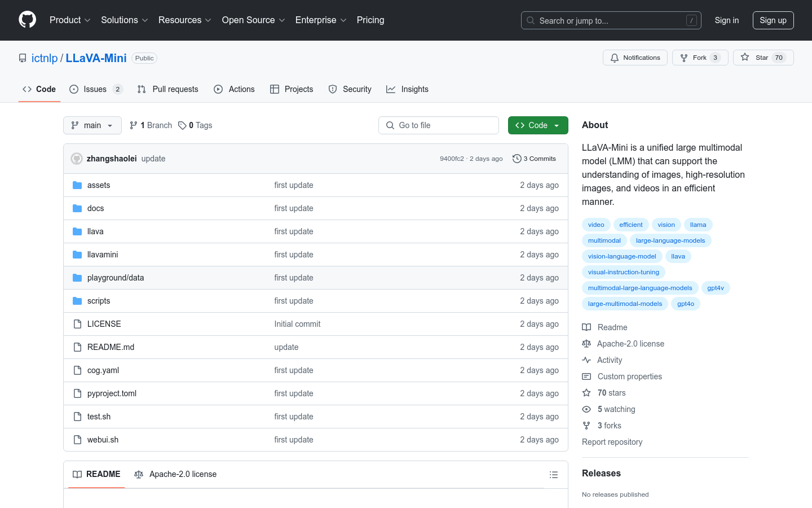Click the pulse icon beside Activity
The image size is (812, 508).
[586, 360]
